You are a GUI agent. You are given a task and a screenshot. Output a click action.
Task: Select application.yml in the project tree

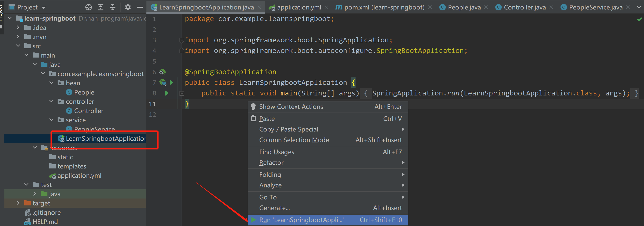(79, 176)
